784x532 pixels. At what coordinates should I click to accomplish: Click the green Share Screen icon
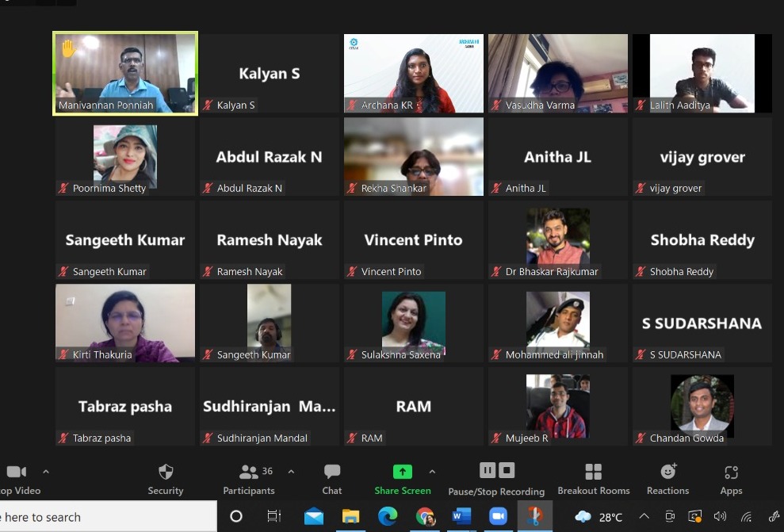click(403, 472)
